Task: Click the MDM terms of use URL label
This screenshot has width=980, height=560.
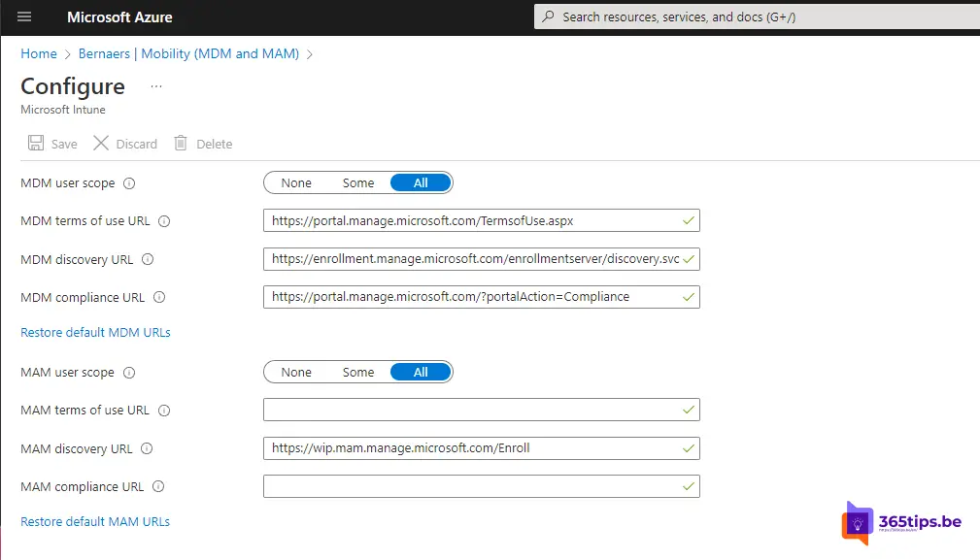Action: [x=85, y=221]
